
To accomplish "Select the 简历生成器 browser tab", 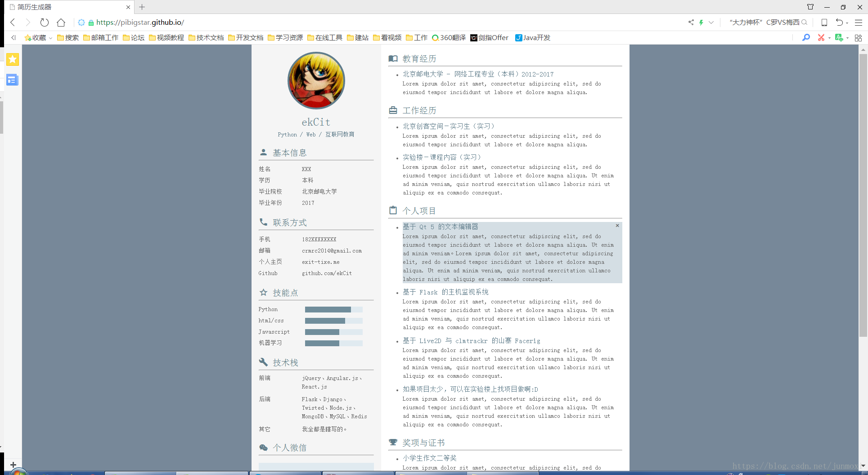I will pyautogui.click(x=70, y=7).
